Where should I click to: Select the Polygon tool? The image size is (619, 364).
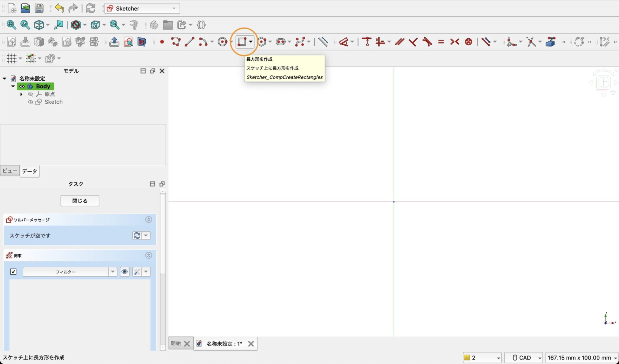(262, 42)
